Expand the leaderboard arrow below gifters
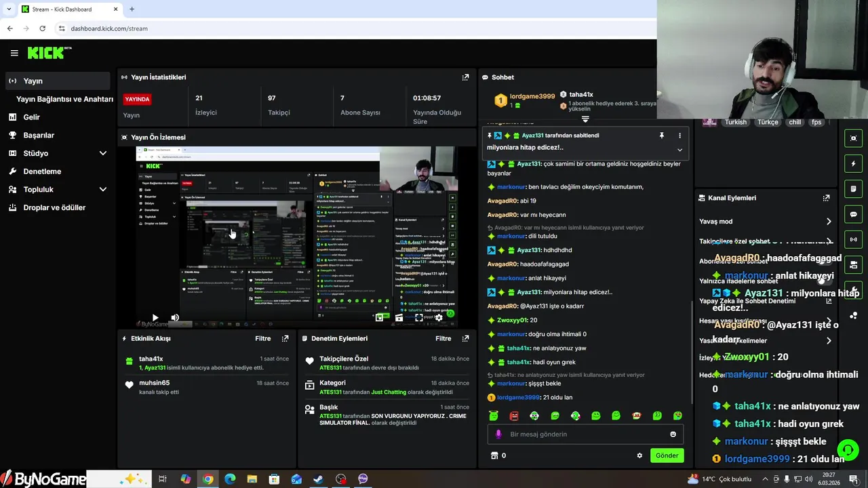Screen dimensions: 868x488 pos(585,119)
